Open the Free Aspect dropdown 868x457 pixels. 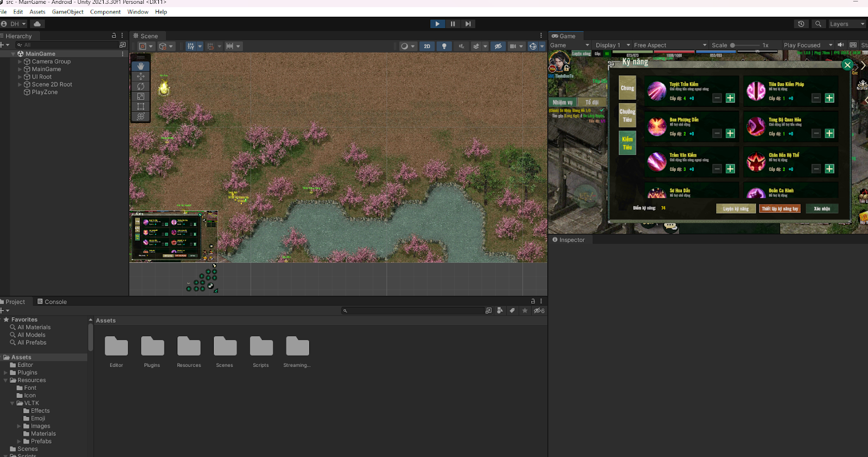(670, 45)
